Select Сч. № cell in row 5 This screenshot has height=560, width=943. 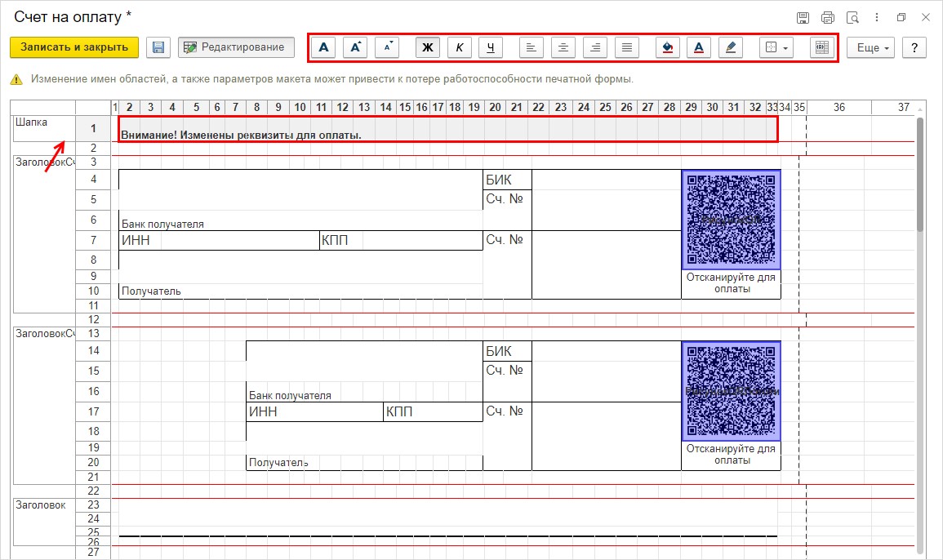pos(507,200)
